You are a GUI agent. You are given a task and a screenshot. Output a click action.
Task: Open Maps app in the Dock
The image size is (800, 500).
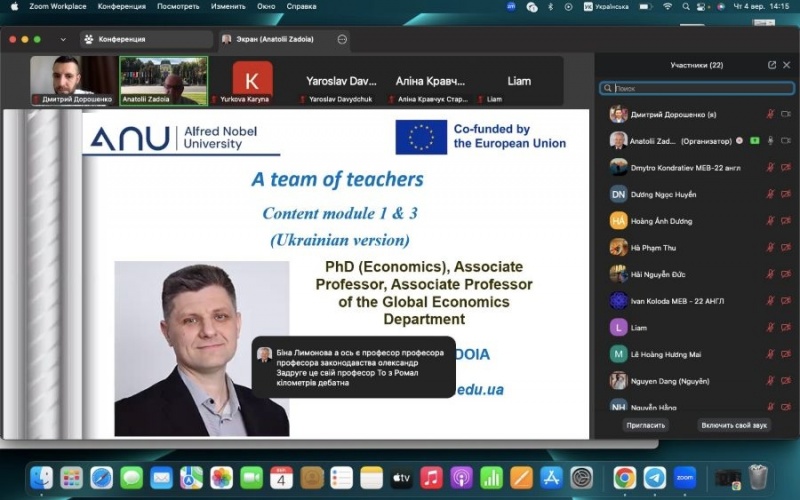pos(191,478)
